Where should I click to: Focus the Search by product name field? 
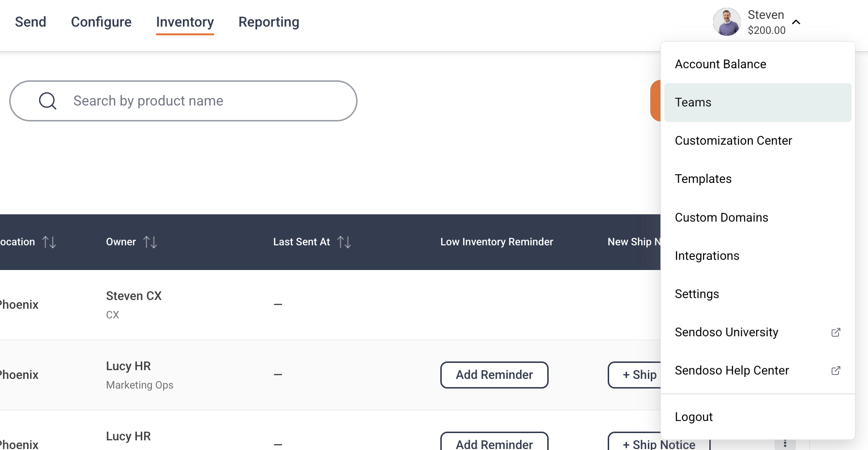click(183, 101)
